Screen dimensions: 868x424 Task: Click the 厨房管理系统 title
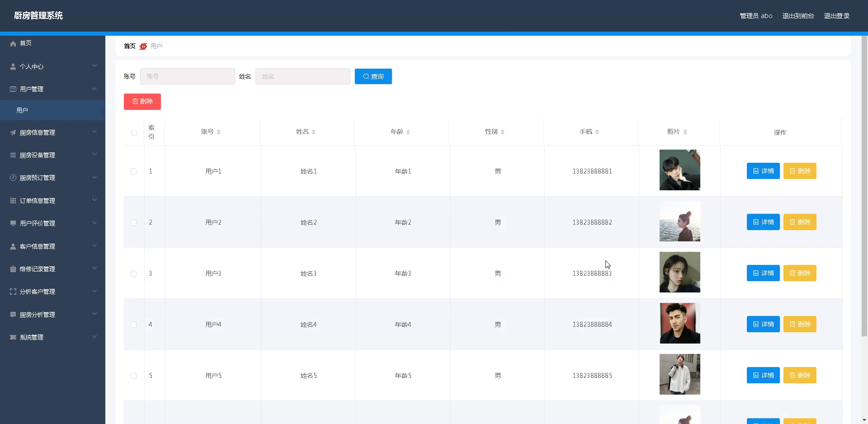[x=38, y=16]
